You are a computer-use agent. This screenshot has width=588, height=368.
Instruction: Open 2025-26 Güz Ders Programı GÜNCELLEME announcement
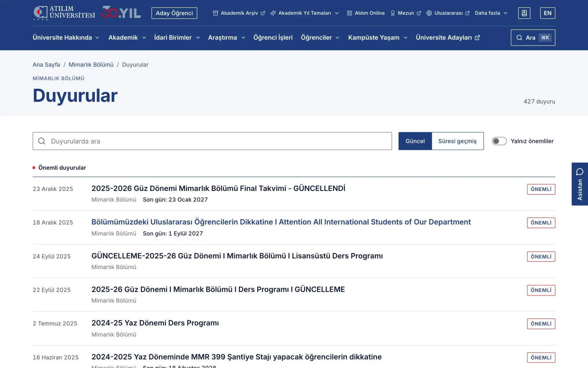point(218,290)
